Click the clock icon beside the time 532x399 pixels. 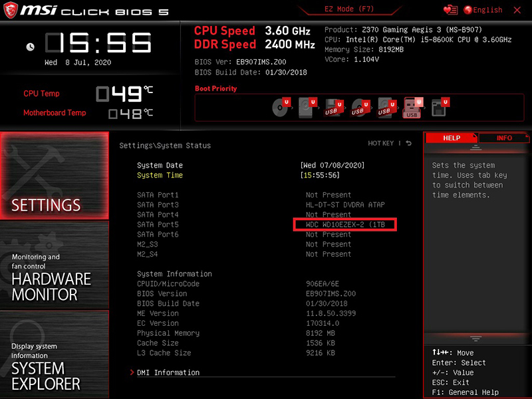point(30,47)
